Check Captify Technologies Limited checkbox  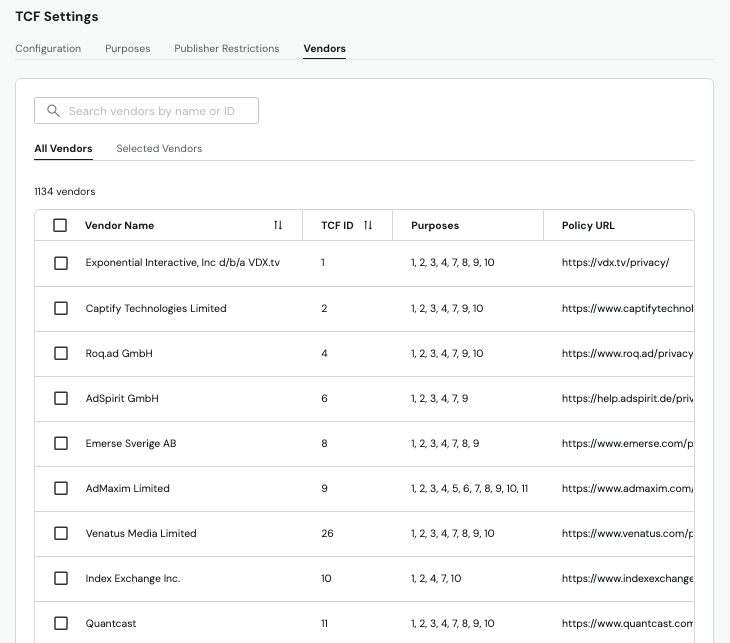(61, 308)
